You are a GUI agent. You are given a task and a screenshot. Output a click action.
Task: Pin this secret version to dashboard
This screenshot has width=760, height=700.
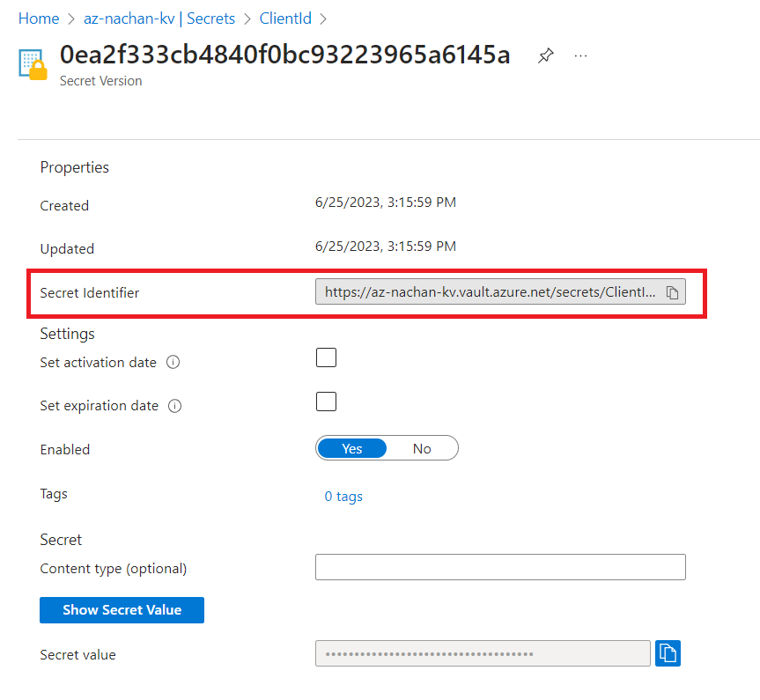pyautogui.click(x=546, y=55)
